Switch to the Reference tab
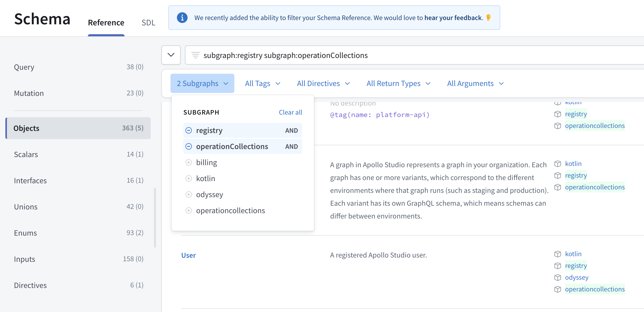Screen dimensions: 644x312 [x=106, y=23]
